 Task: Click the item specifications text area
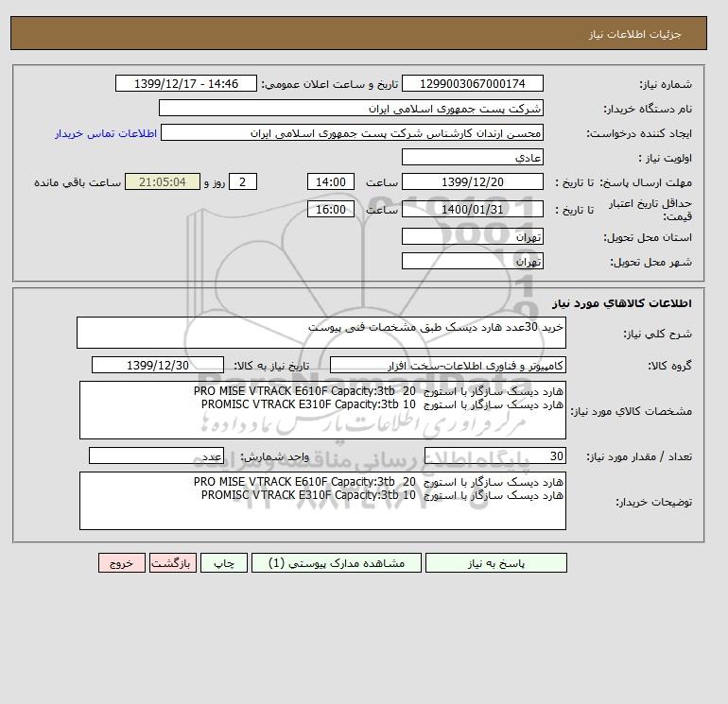[322, 410]
